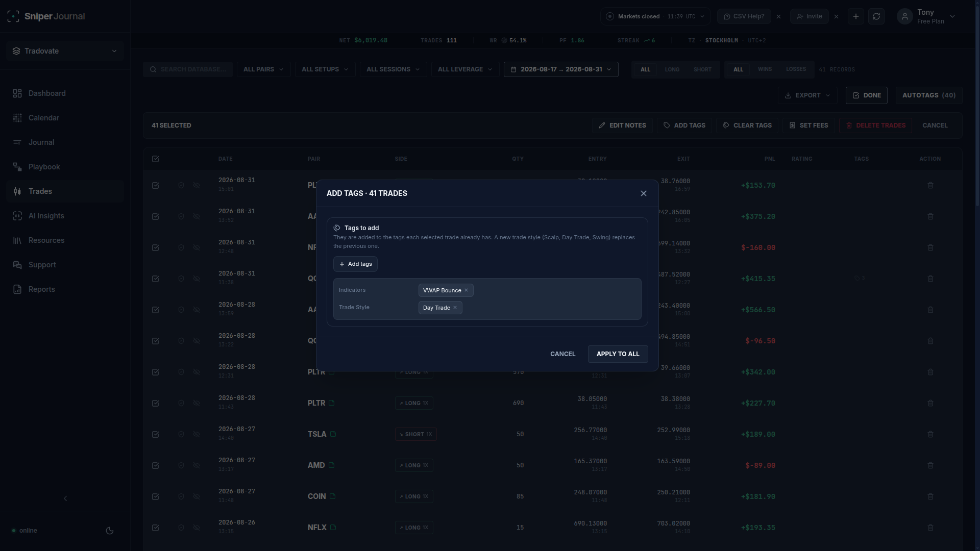Click the shield icon on the 2026-08-27 TSLA row

click(x=181, y=434)
